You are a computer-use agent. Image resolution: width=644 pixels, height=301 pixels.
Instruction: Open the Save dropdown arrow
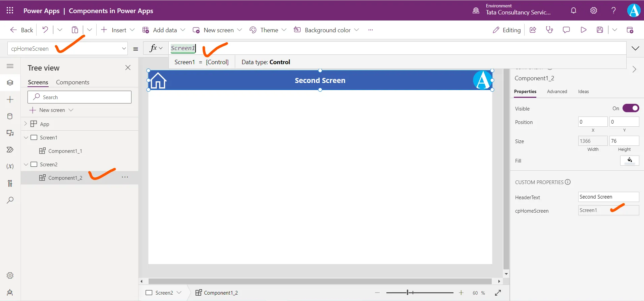pos(614,30)
